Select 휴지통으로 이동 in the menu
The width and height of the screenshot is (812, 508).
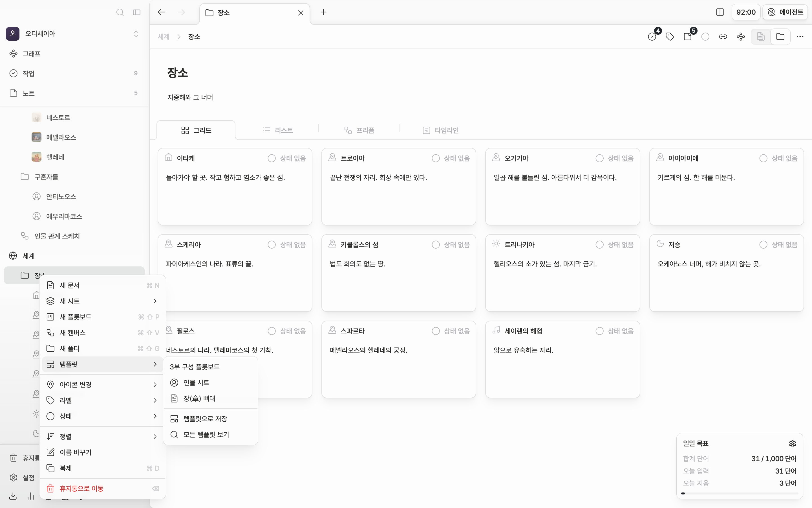pyautogui.click(x=103, y=488)
